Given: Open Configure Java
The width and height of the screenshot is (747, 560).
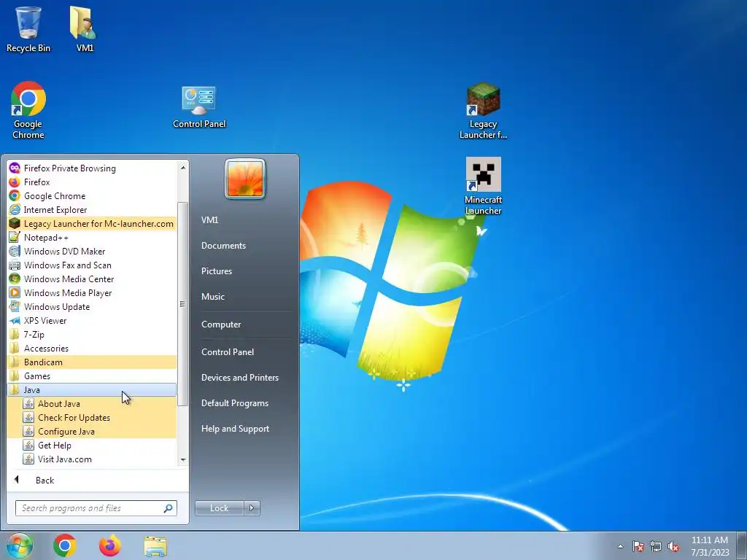Looking at the screenshot, I should pos(92,431).
